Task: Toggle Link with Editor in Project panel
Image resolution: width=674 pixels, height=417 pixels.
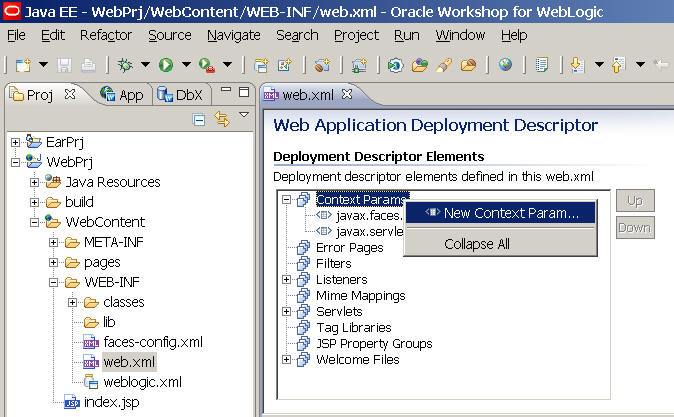Action: 222,119
